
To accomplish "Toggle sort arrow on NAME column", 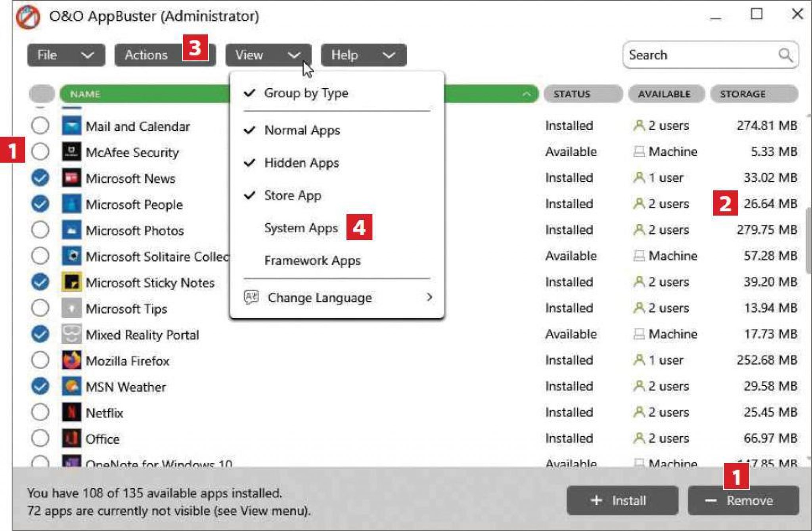I will (526, 94).
